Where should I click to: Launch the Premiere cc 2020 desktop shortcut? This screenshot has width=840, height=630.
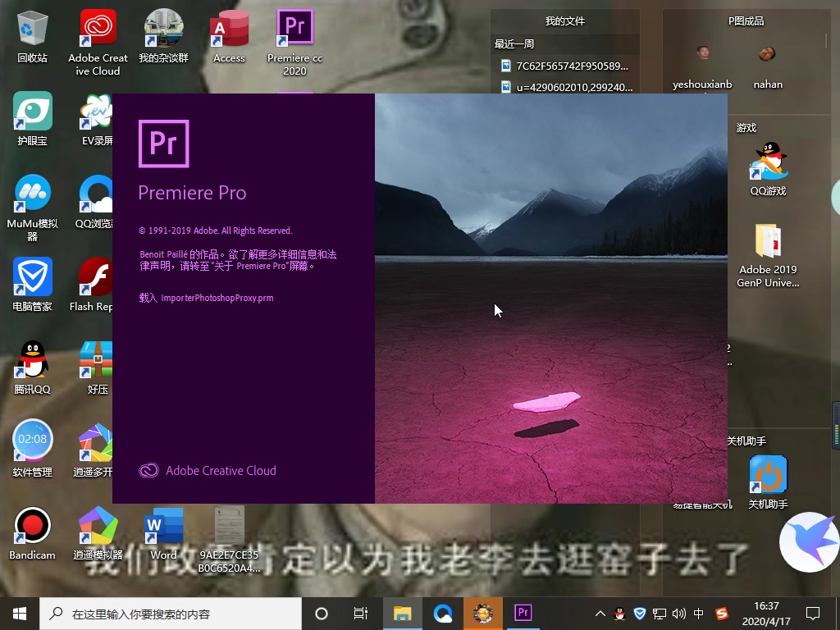click(294, 27)
